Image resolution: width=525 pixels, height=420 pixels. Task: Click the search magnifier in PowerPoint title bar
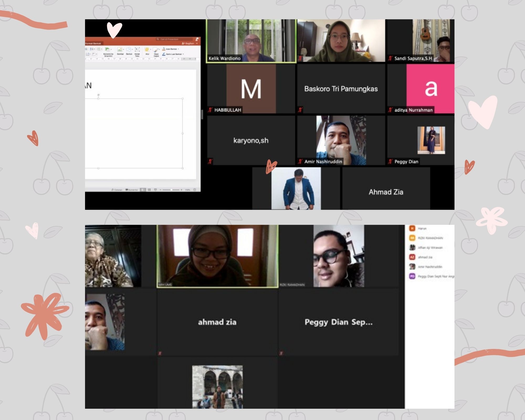tap(158, 39)
